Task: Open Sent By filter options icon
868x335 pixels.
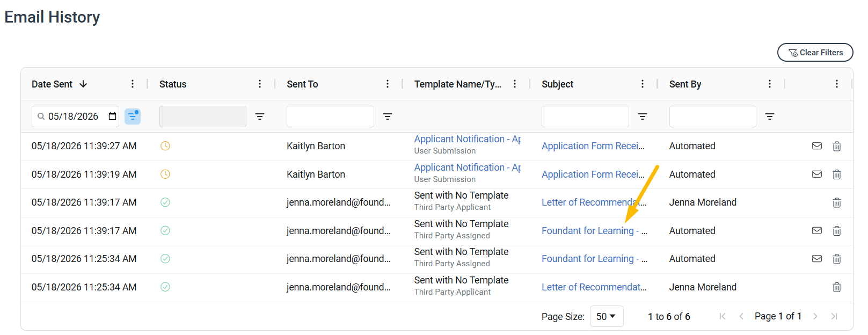Action: pos(770,116)
